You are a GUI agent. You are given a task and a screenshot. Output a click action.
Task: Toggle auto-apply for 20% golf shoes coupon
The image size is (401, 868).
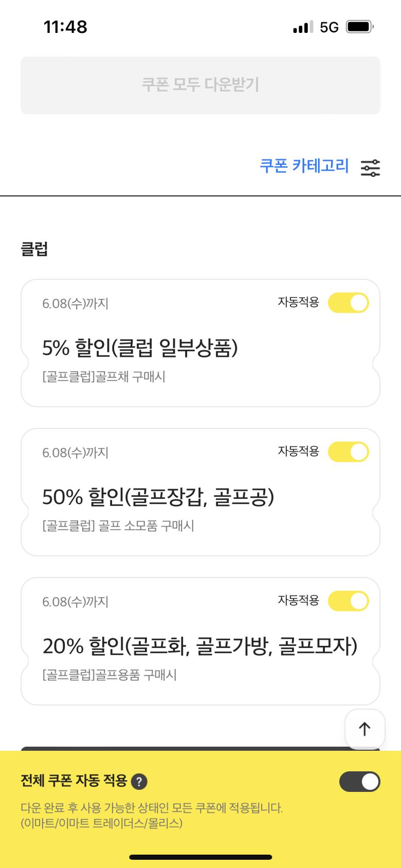pyautogui.click(x=349, y=601)
